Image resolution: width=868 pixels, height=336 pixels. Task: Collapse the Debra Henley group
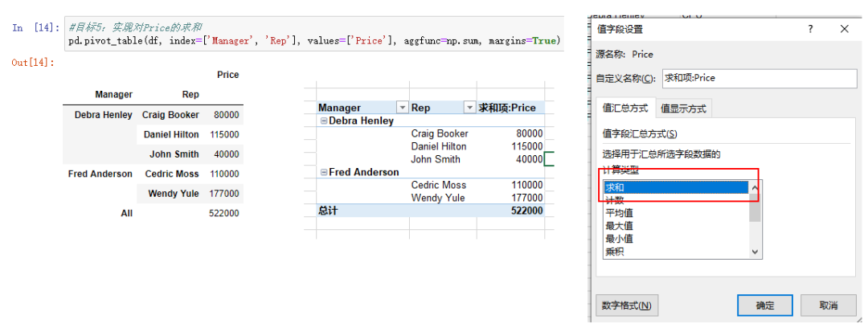(324, 121)
